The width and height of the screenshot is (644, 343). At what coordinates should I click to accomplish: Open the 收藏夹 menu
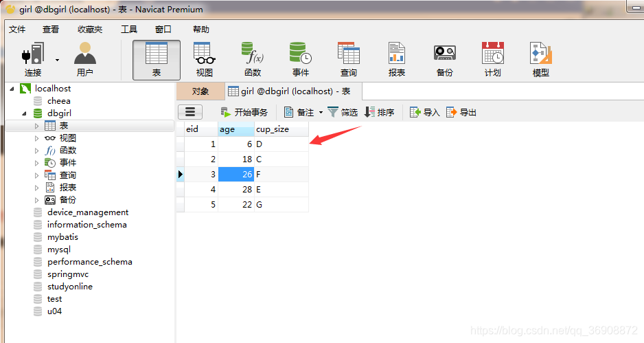[90, 29]
